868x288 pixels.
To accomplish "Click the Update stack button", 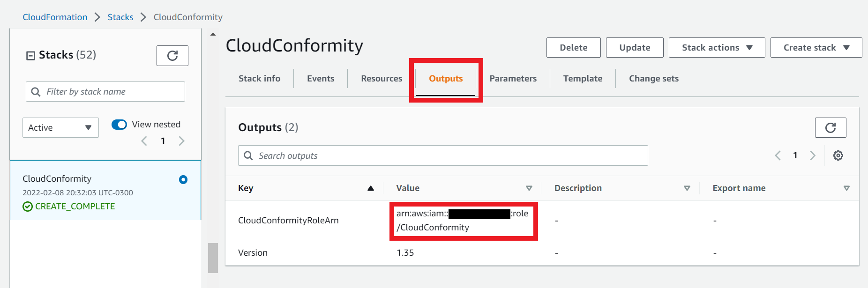I will pyautogui.click(x=635, y=48).
